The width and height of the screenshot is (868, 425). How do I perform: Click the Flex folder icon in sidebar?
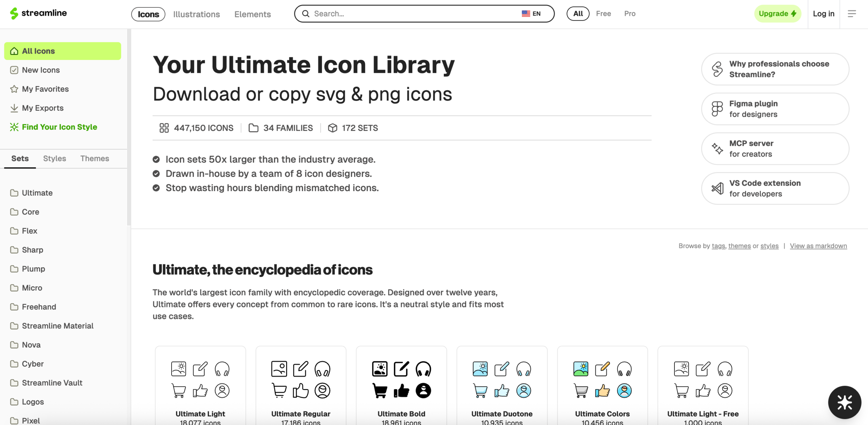14,231
